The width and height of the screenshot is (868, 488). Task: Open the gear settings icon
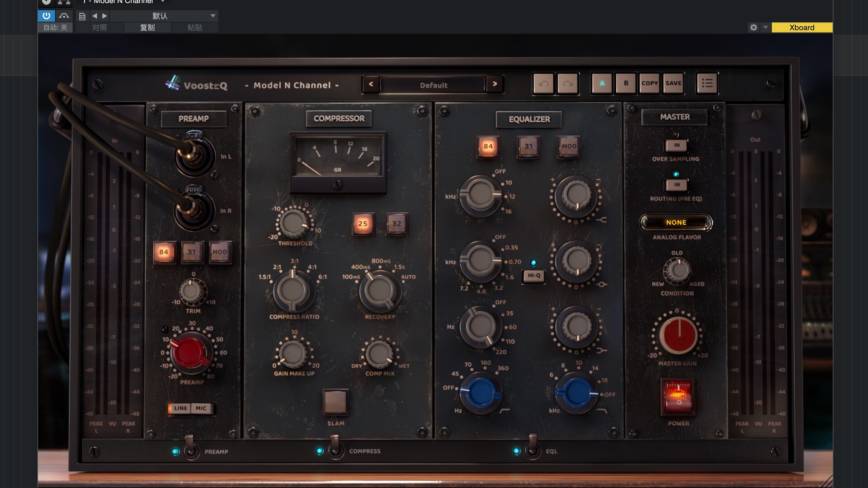coord(753,28)
